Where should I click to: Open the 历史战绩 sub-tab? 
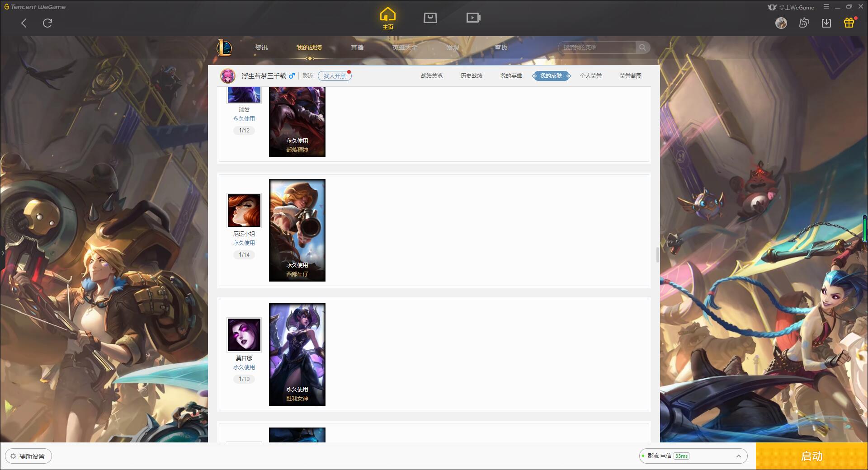472,76
